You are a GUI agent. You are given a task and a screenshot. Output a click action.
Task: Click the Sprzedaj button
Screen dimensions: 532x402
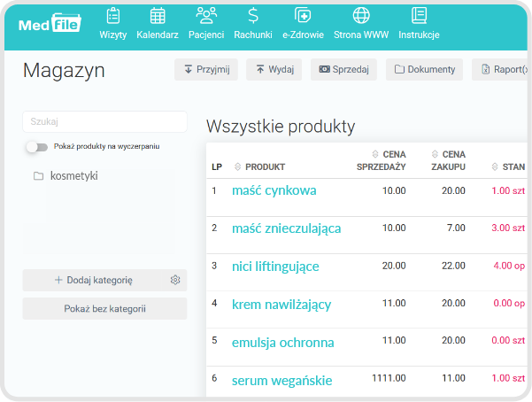[x=343, y=69]
